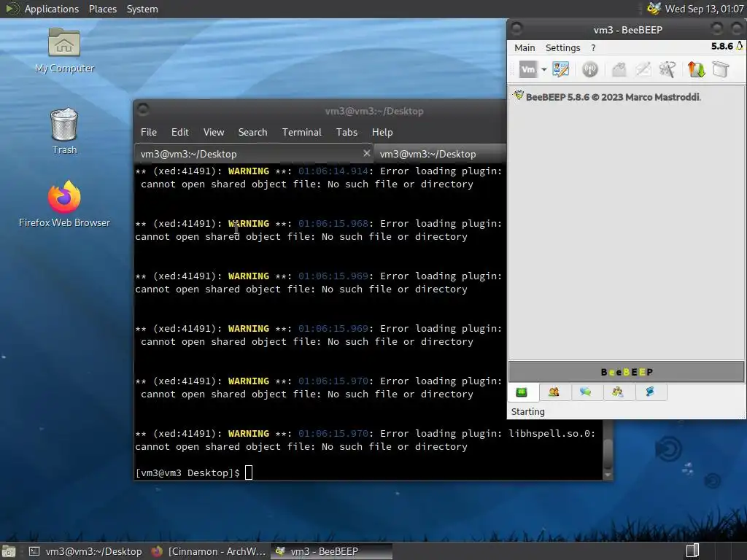The height and width of the screenshot is (560, 747).
Task: Close the first terminal tab with X
Action: coord(366,153)
